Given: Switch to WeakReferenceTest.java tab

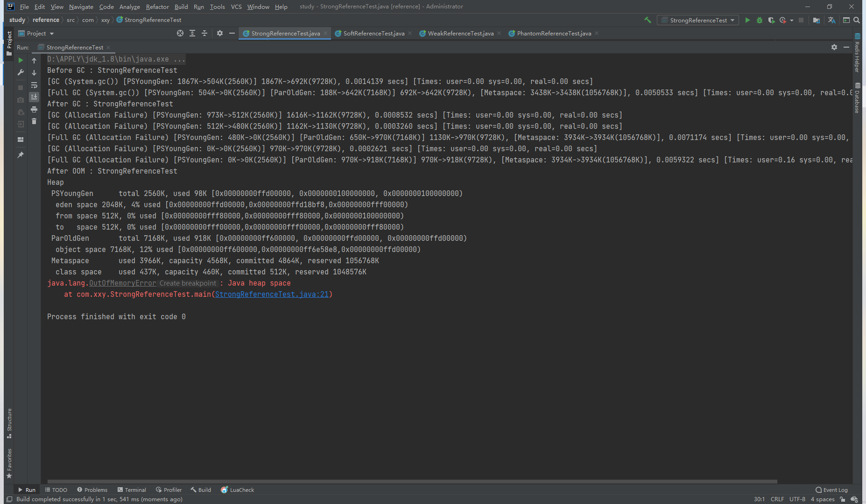Looking at the screenshot, I should click(460, 33).
